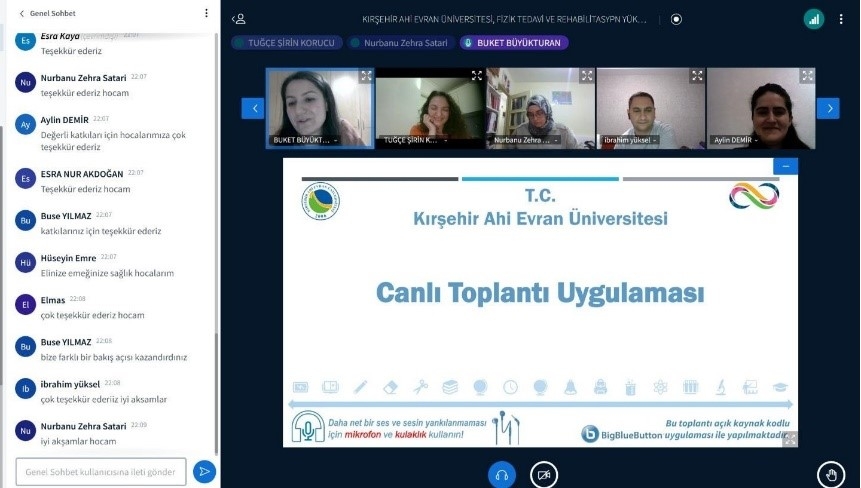Open connection status signal icon
The width and height of the screenshot is (861, 488).
click(814, 19)
